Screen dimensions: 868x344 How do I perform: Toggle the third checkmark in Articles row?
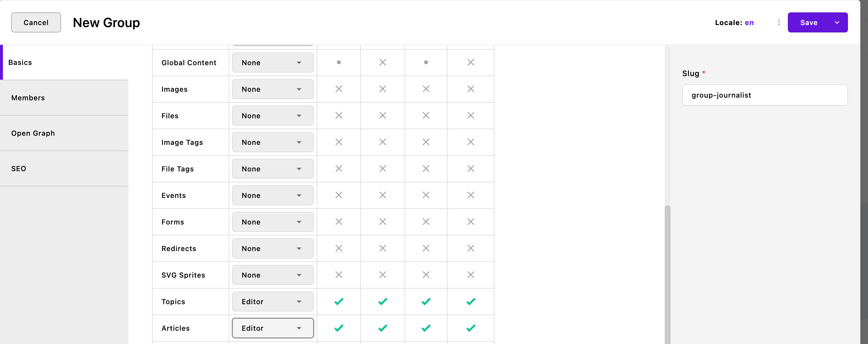[x=426, y=328]
